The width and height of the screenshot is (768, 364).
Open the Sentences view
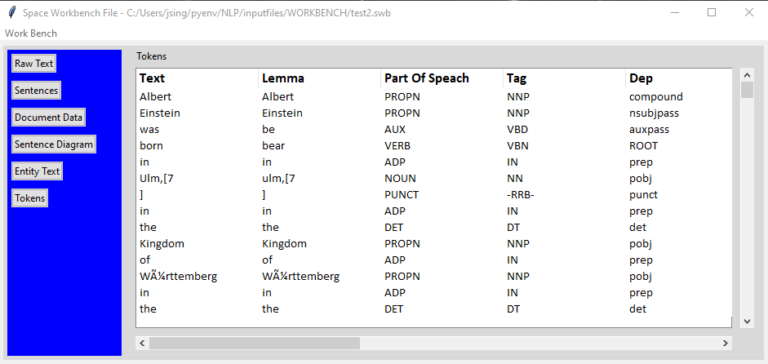tap(36, 91)
